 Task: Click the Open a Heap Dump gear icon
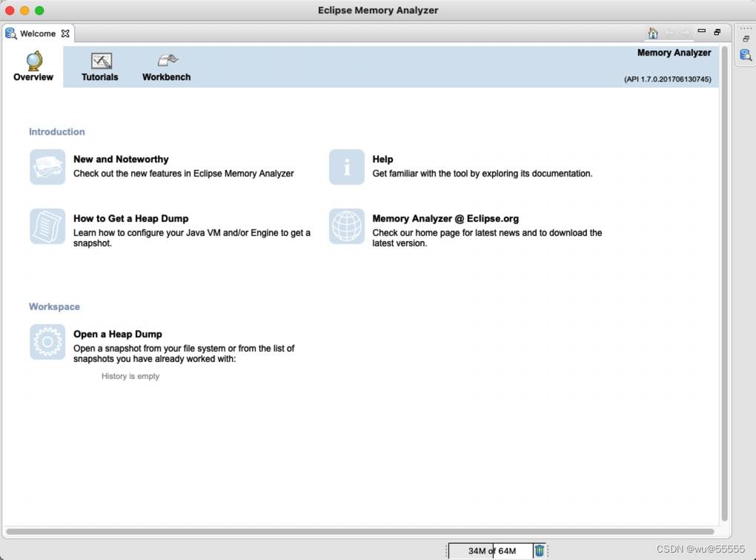point(47,342)
